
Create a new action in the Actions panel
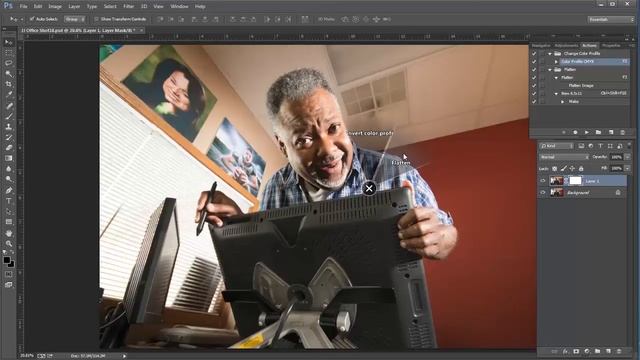pos(611,132)
